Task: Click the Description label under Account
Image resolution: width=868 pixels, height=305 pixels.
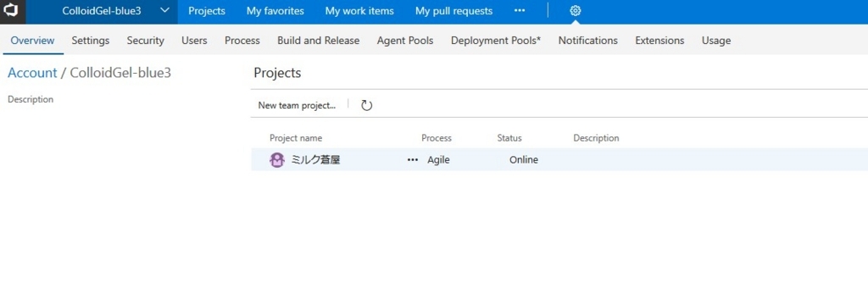Action: pos(31,100)
